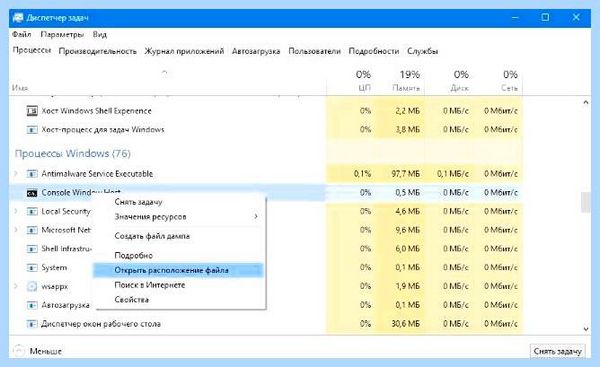
Task: Click the Снять задачу button at the bottom
Action: click(x=557, y=351)
